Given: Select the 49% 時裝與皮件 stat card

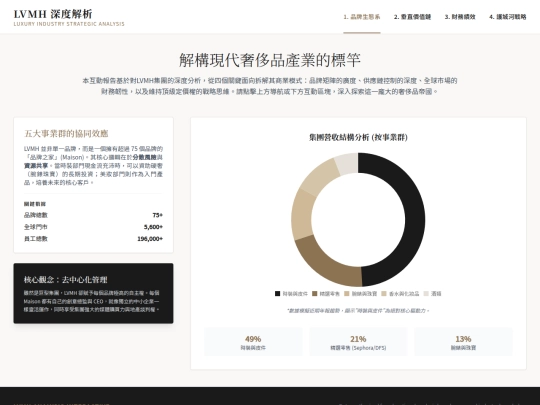Looking at the screenshot, I should coord(253,342).
